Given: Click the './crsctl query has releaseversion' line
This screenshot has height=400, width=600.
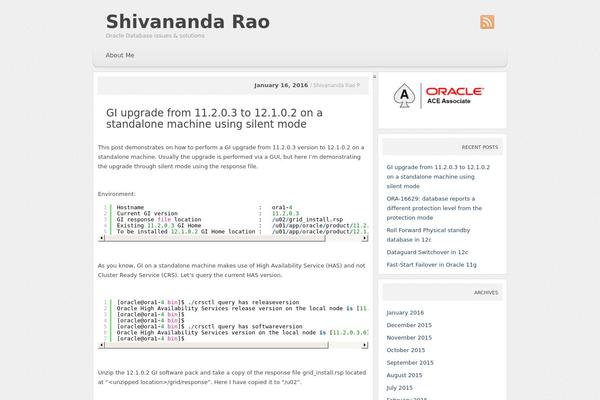Looking at the screenshot, I should click(208, 302).
